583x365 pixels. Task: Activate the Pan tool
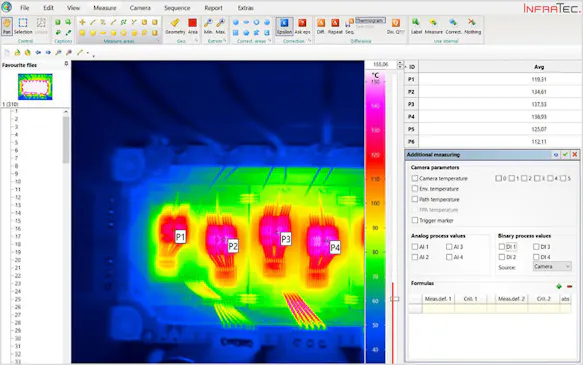(7, 26)
